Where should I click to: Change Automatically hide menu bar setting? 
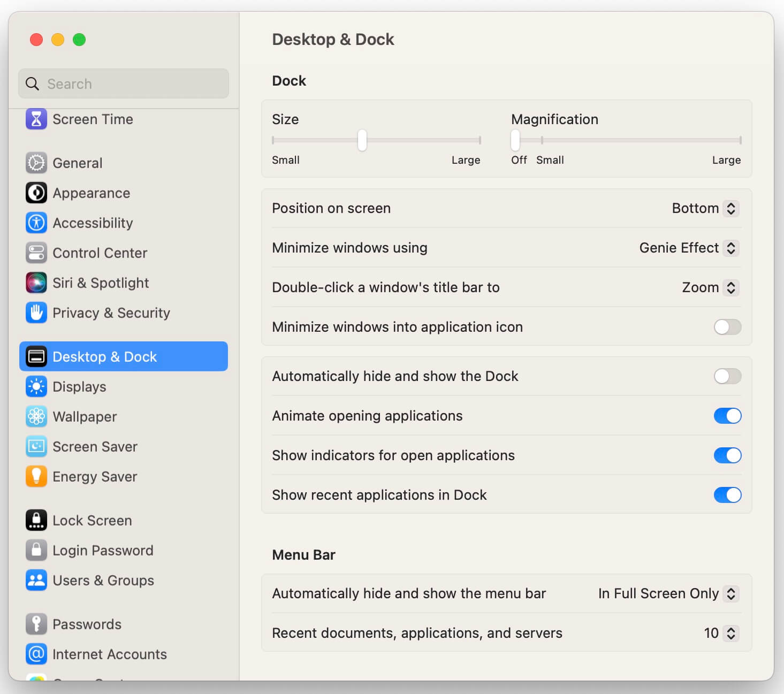(668, 593)
